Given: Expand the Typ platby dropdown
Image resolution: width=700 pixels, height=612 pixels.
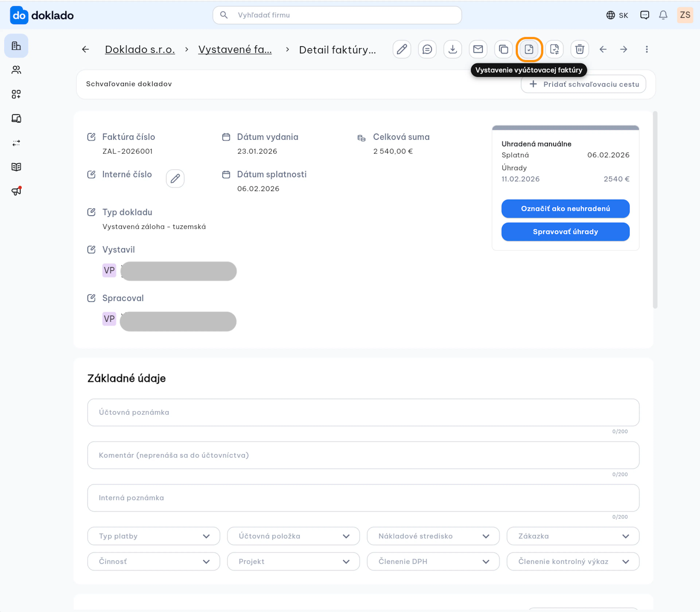Looking at the screenshot, I should [x=154, y=536].
